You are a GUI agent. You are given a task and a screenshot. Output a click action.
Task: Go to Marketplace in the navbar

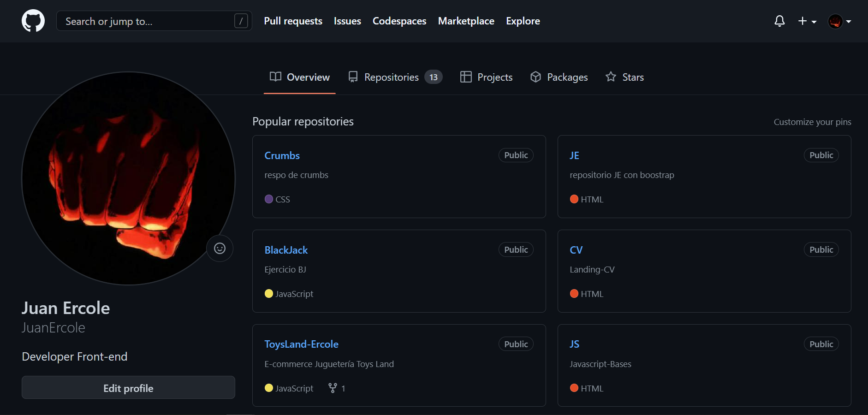coord(466,21)
